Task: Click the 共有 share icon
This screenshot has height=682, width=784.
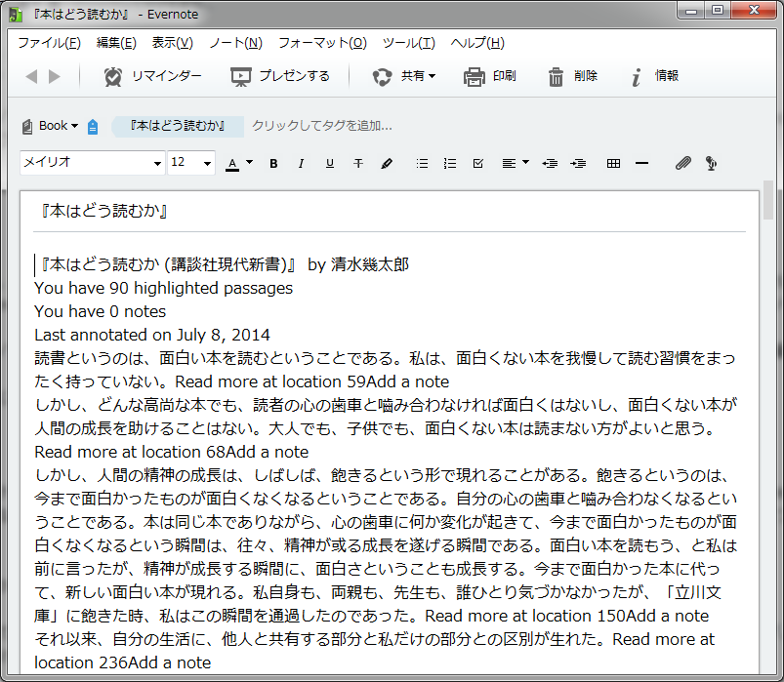Action: click(x=382, y=76)
